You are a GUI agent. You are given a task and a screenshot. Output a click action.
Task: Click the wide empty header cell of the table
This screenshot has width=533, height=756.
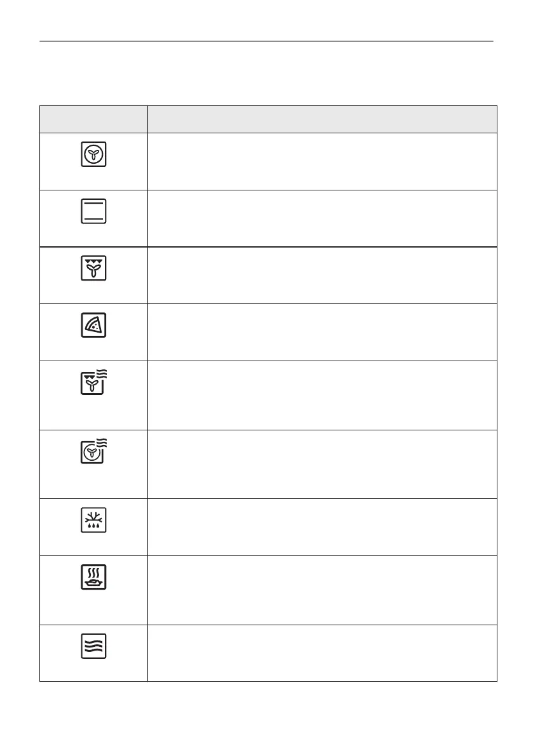322,119
